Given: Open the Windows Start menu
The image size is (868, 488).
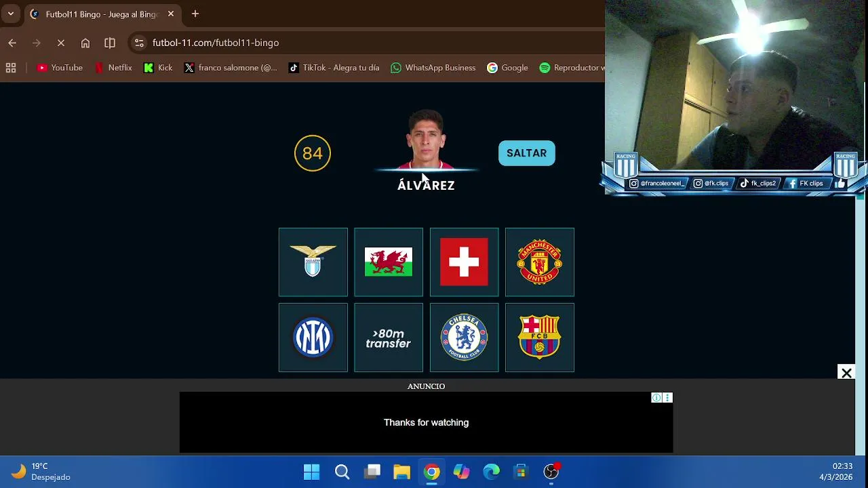Looking at the screenshot, I should click(312, 472).
